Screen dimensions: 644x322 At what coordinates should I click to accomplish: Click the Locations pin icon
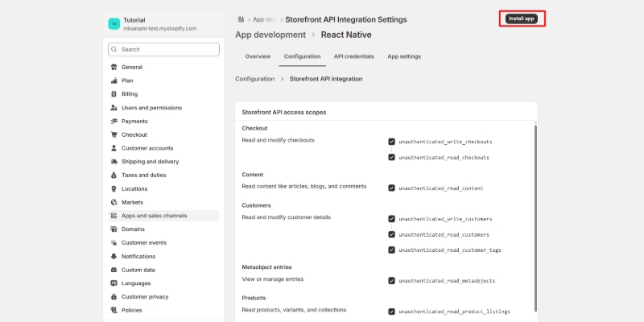point(114,188)
